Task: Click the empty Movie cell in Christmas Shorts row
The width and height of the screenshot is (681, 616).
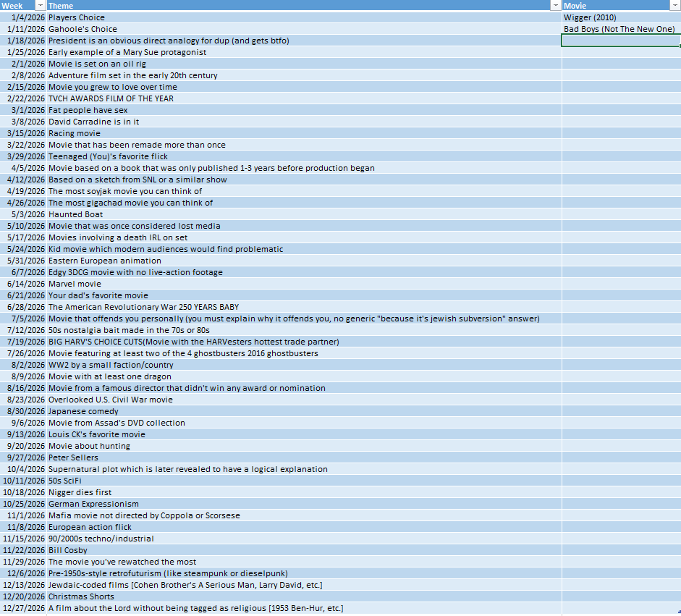Action: (x=620, y=596)
